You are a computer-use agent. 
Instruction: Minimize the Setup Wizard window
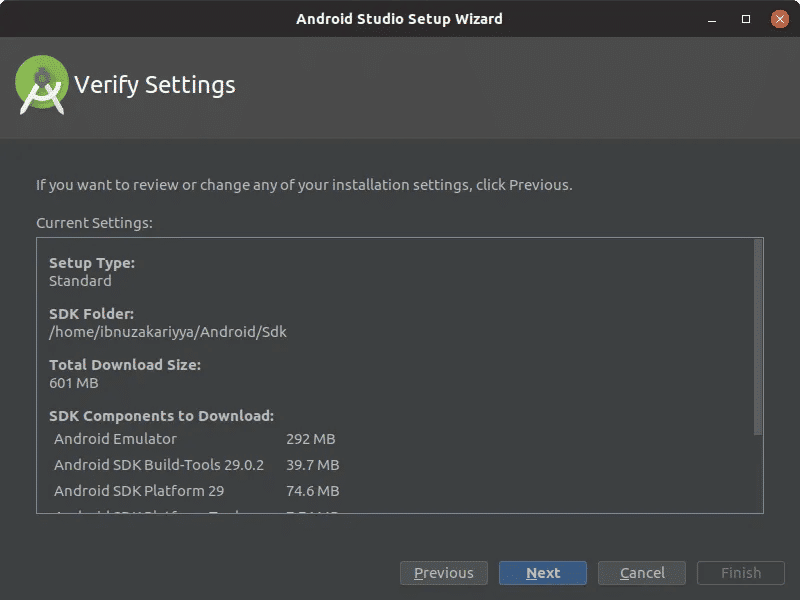712,19
